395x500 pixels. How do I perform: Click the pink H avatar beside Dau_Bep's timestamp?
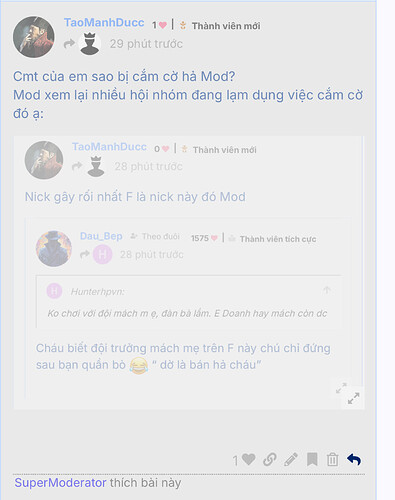[102, 254]
